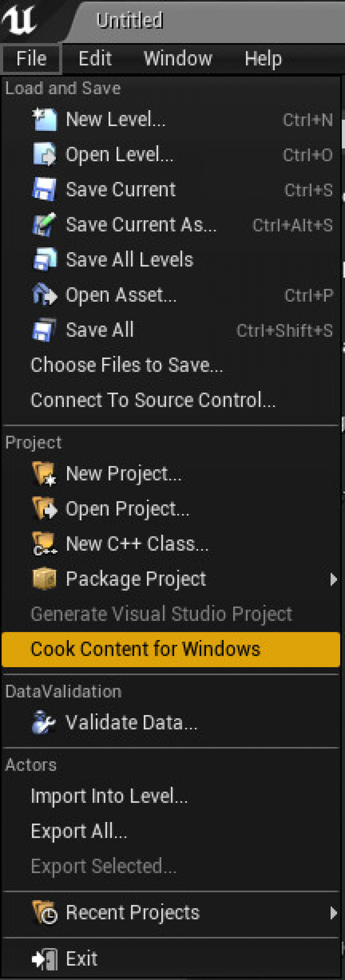Click the New C++ Class icon
The width and height of the screenshot is (345, 980).
point(45,544)
